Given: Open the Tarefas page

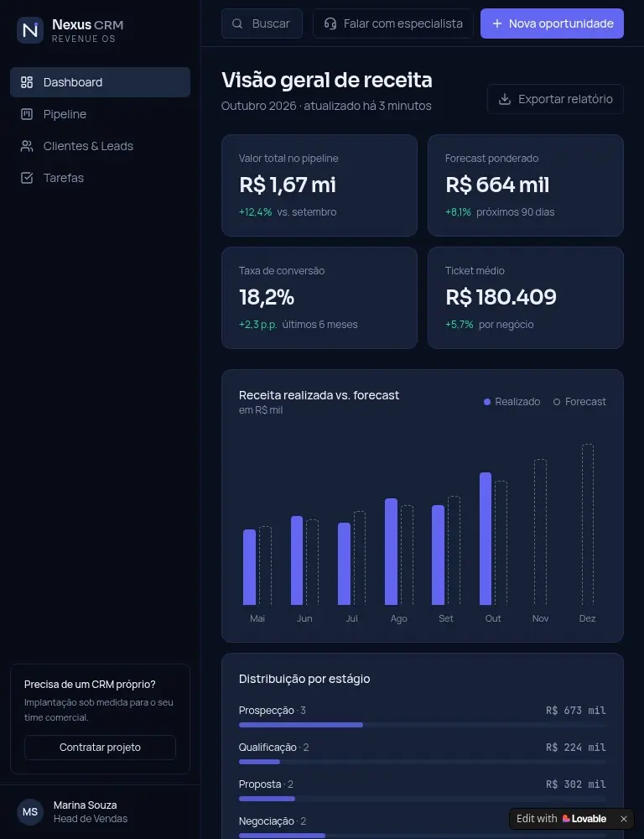Looking at the screenshot, I should coord(100,178).
